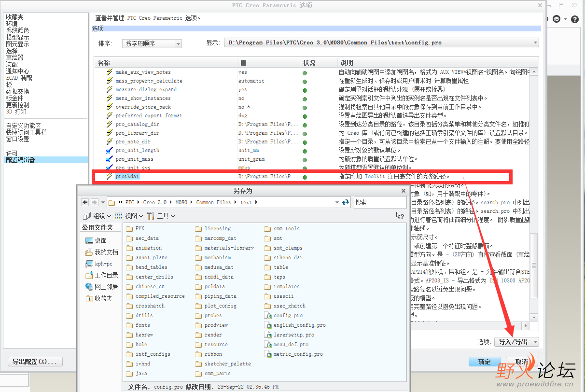Select 系统颜色 in the options sidebar
The height and width of the screenshot is (392, 585).
tap(17, 30)
